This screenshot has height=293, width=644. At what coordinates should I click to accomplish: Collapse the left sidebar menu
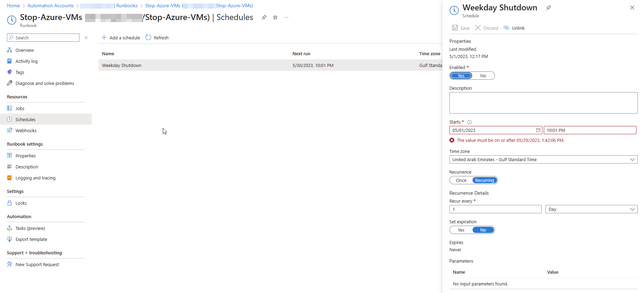(x=86, y=38)
